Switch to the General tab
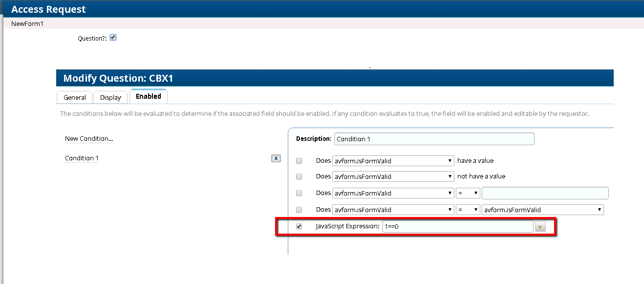The height and width of the screenshot is (284, 644). 74,97
